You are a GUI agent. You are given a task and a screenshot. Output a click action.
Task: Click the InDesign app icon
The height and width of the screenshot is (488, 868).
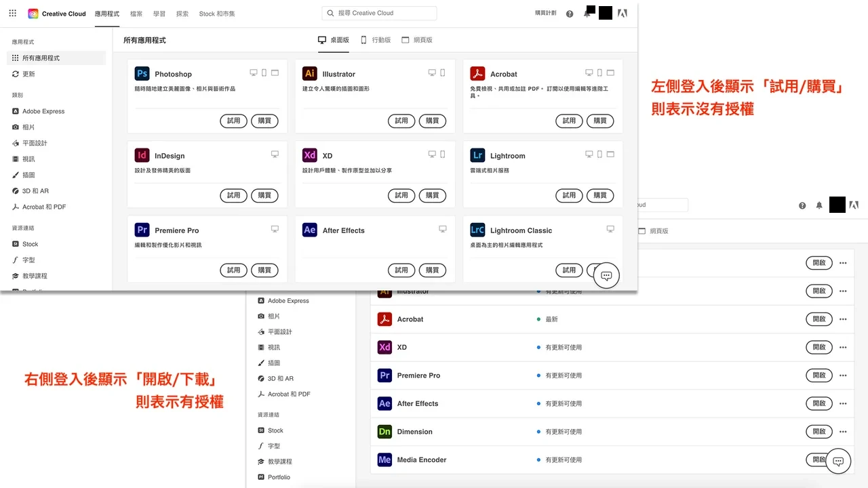142,155
